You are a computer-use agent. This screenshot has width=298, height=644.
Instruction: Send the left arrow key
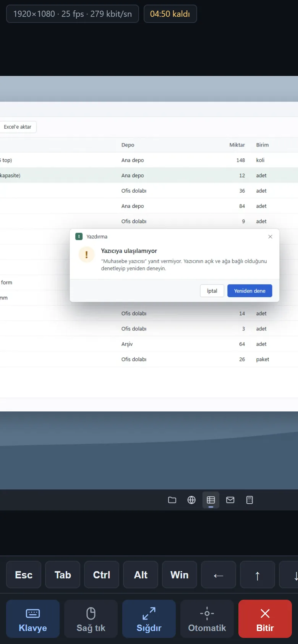point(219,575)
